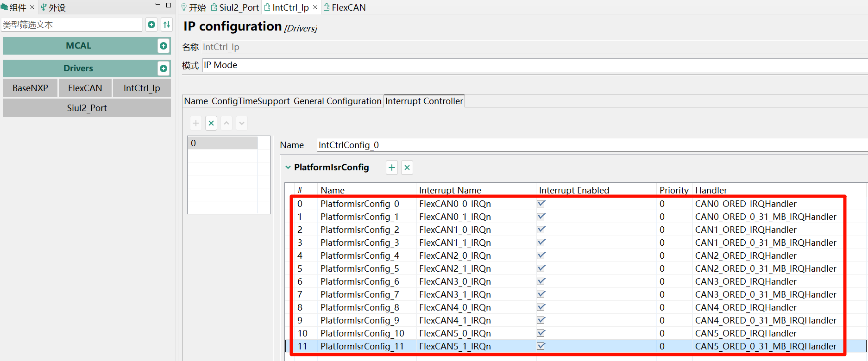Select the Name configuration tab
868x361 pixels.
click(x=196, y=101)
